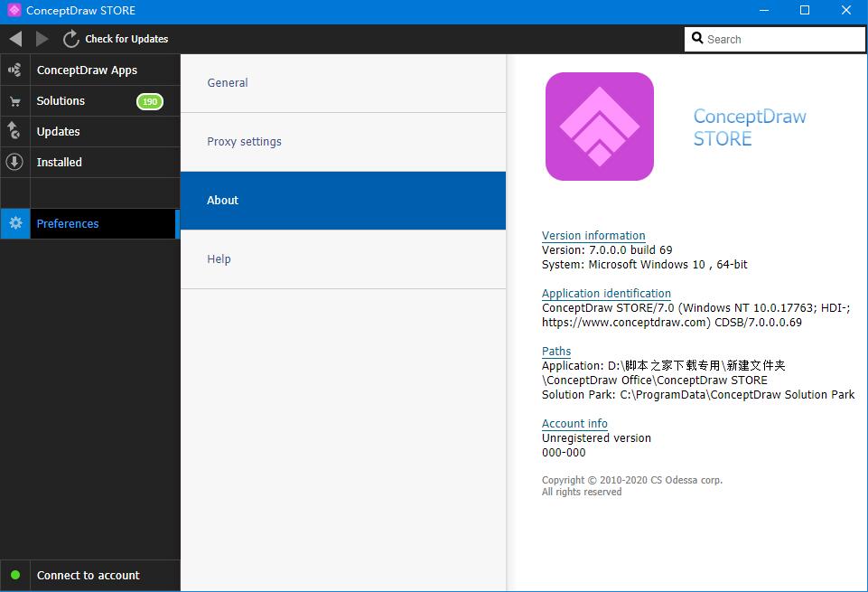Click the 'All rights reserved' text

tap(582, 492)
